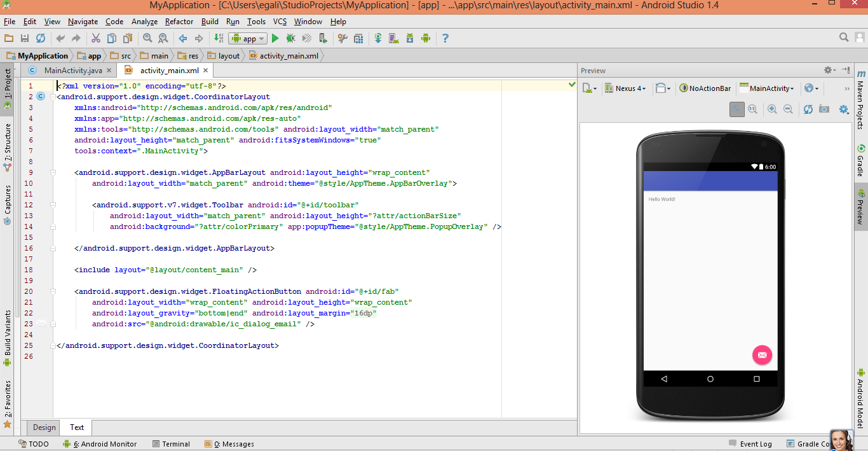The height and width of the screenshot is (451, 868).
Task: Open the Event Log
Action: (x=750, y=444)
